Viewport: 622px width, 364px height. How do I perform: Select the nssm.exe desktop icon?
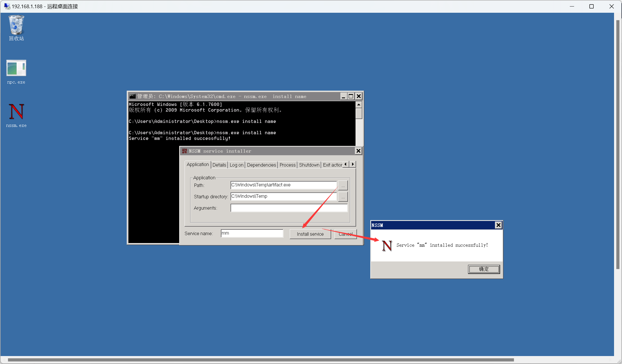(16, 115)
